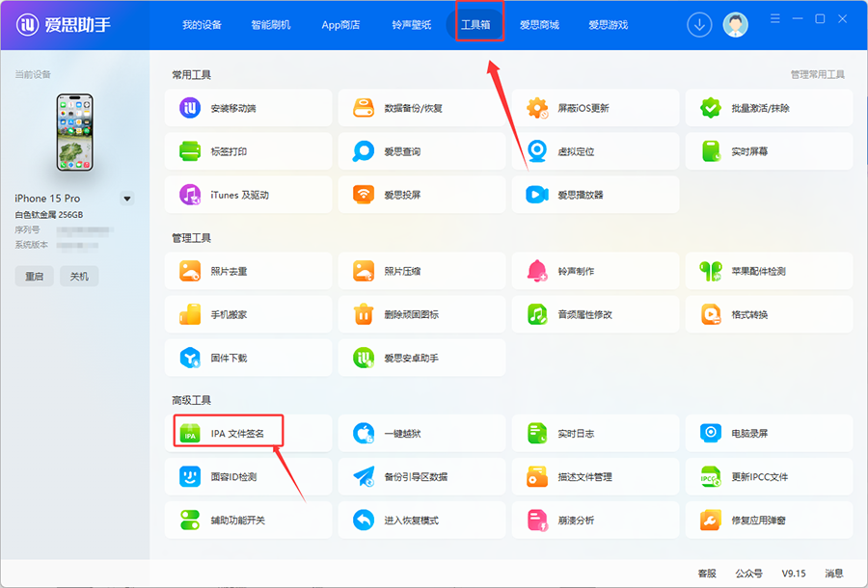Click the user avatar profile icon
Image resolution: width=868 pixels, height=588 pixels.
tap(735, 25)
